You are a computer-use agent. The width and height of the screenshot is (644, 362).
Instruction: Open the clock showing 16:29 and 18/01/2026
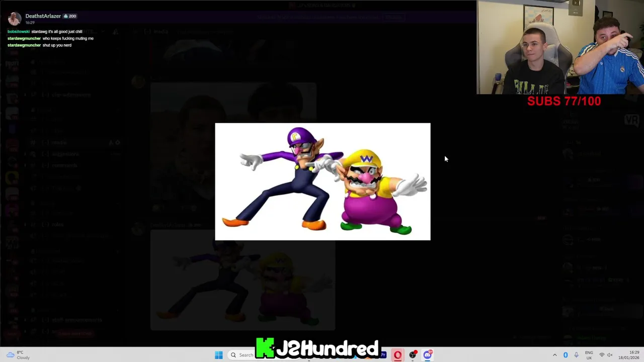click(629, 355)
